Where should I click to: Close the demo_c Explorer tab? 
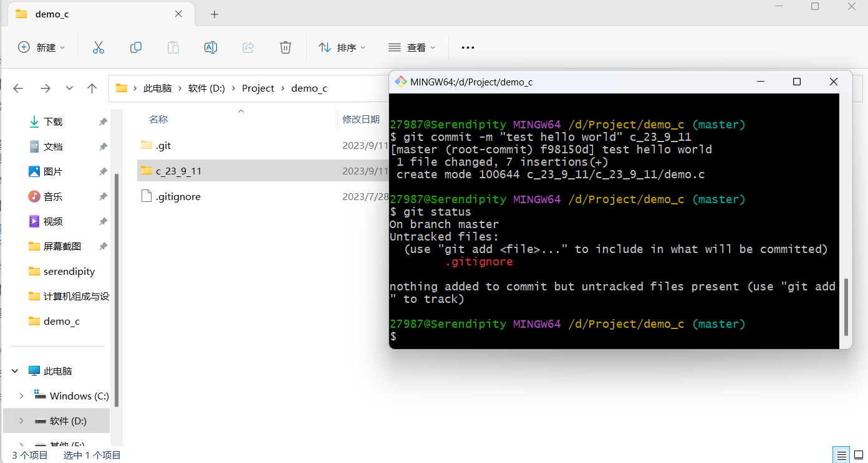(x=179, y=14)
